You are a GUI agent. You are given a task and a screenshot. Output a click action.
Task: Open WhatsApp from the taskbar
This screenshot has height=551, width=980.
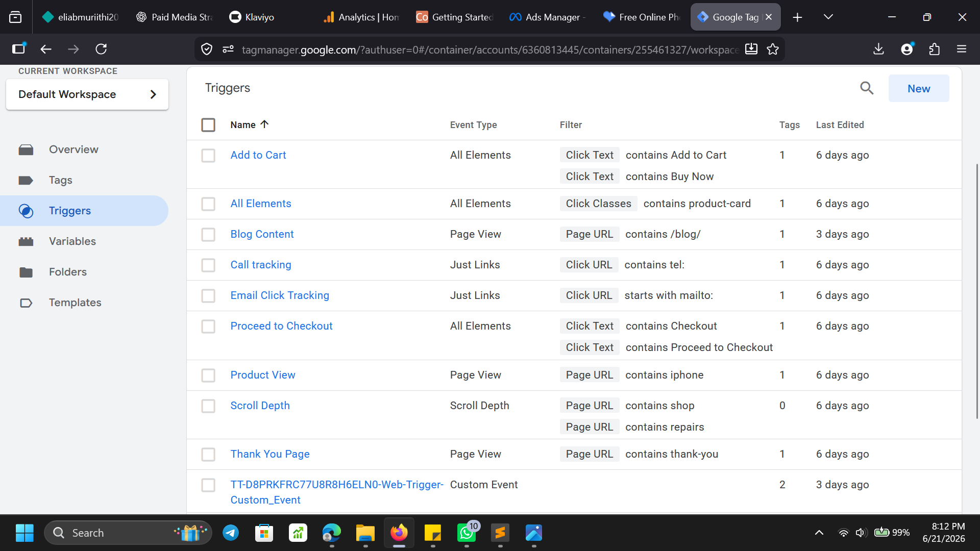pos(467,533)
